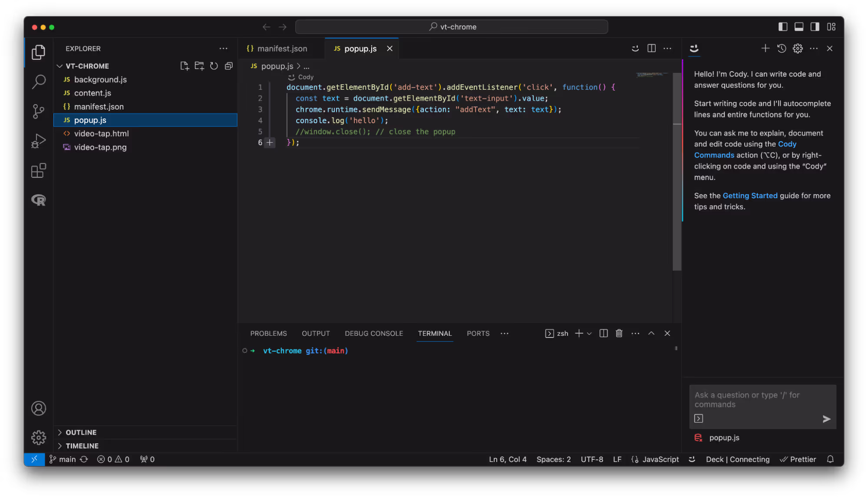Collapse all folders in explorer
This screenshot has height=498, width=868.
[x=229, y=66]
